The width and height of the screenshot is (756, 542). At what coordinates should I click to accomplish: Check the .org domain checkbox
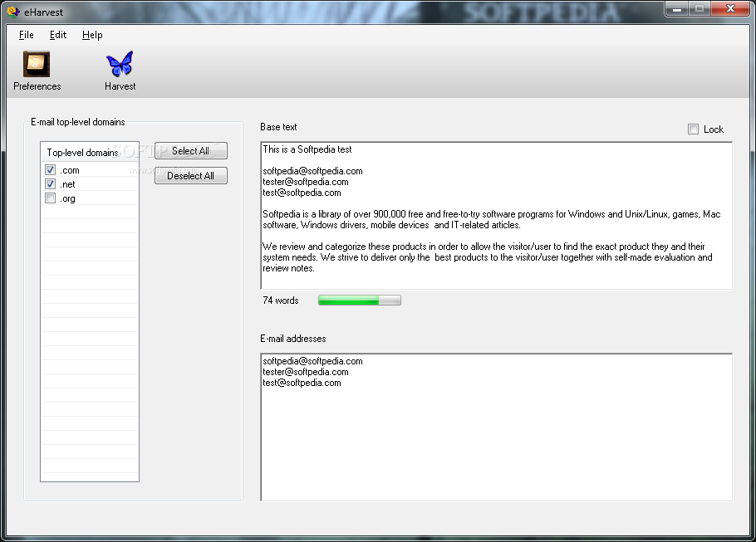point(50,198)
